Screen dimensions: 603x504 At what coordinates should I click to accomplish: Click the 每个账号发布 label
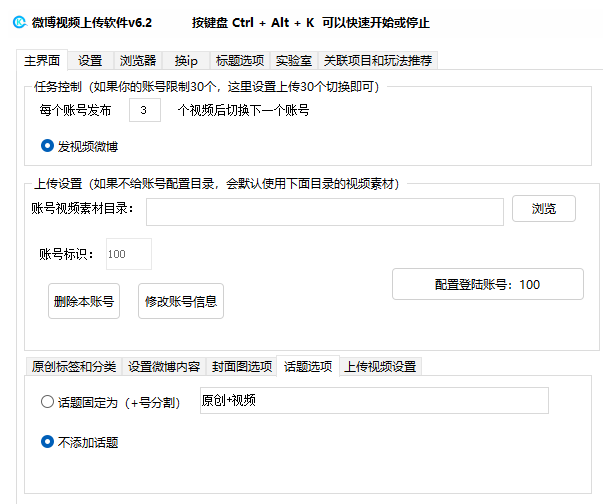pyautogui.click(x=75, y=110)
